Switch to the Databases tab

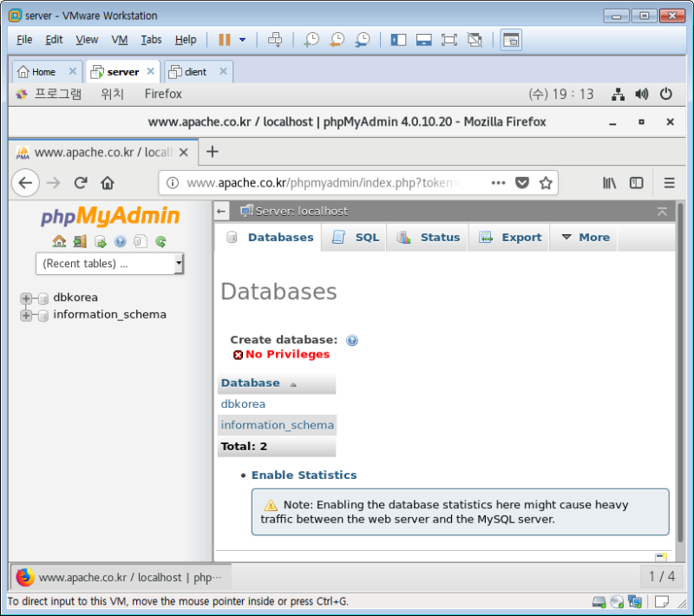tap(269, 237)
